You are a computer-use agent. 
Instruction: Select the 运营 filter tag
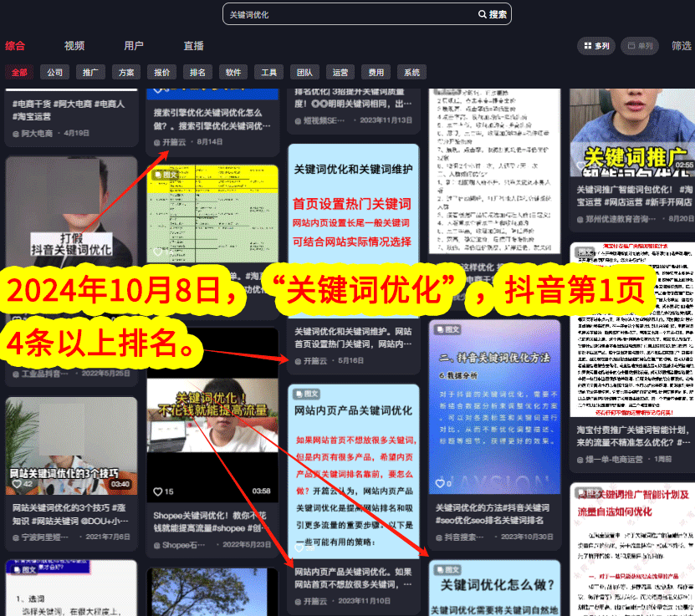pyautogui.click(x=340, y=72)
